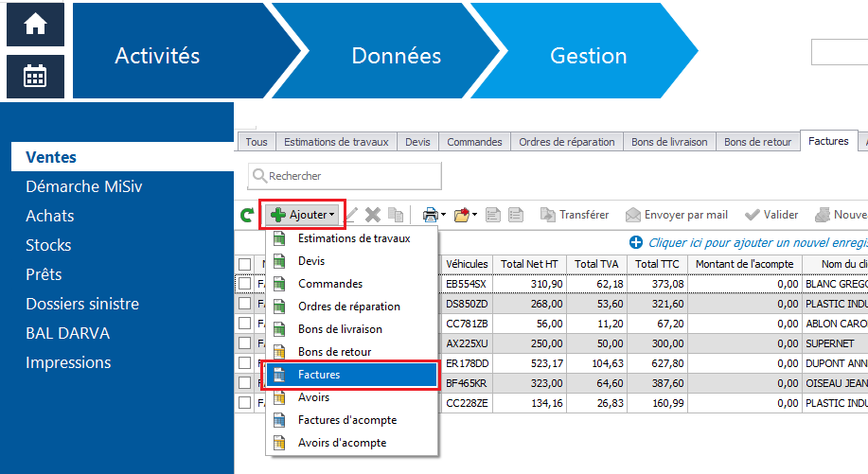The height and width of the screenshot is (474, 868).
Task: Click the Rechercher search field
Action: click(x=345, y=176)
